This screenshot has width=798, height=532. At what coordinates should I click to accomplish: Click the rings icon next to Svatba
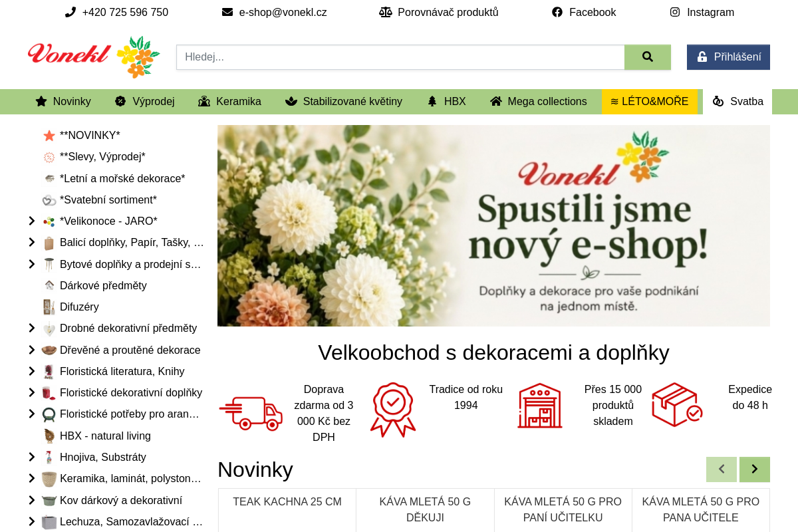(718, 101)
